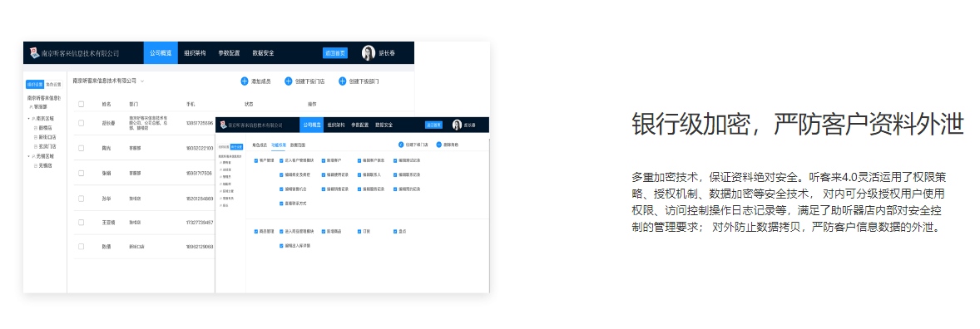Uncheck the 进入客户管理模块 checkbox

pyautogui.click(x=281, y=160)
